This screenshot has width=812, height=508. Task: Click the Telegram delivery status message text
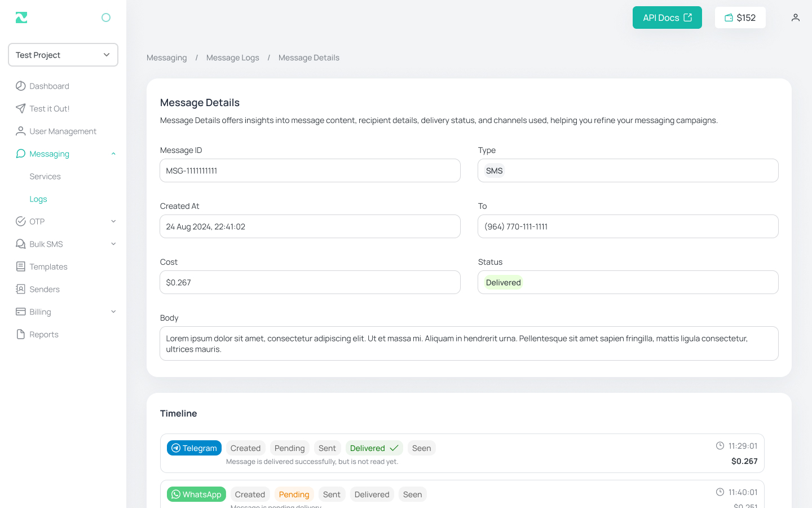pos(312,462)
